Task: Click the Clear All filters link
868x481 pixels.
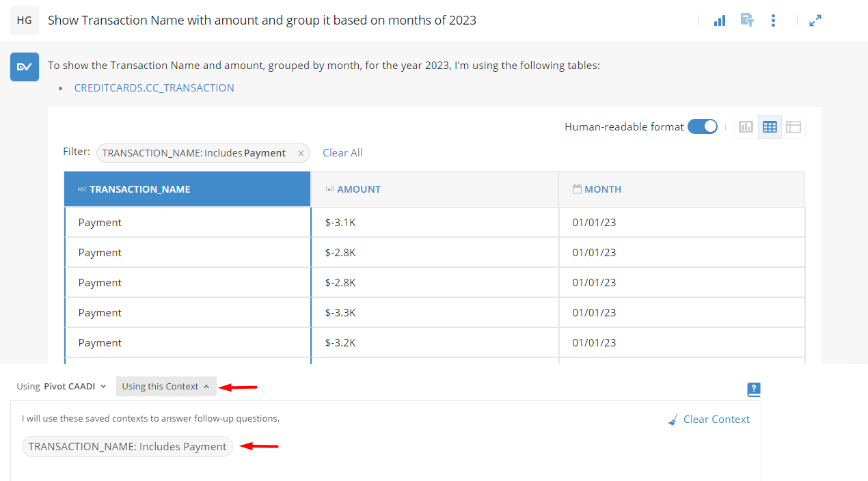Action: [342, 153]
